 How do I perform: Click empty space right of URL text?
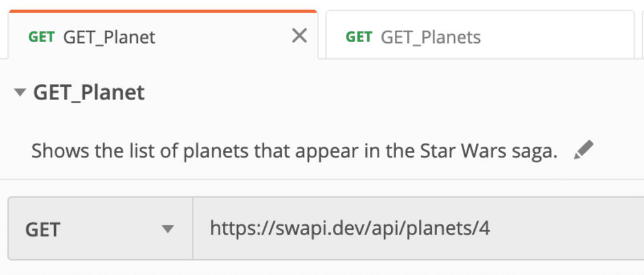566,228
